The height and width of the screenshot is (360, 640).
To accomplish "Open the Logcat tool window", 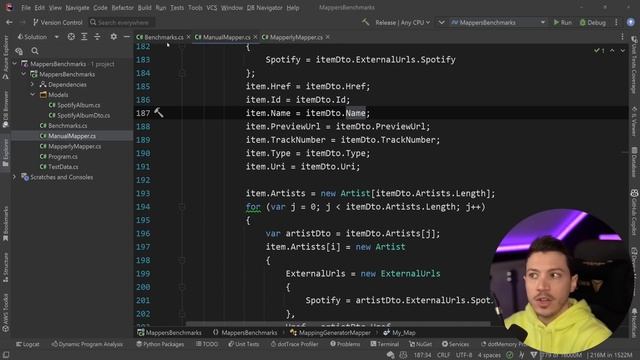I will pyautogui.click(x=28, y=344).
